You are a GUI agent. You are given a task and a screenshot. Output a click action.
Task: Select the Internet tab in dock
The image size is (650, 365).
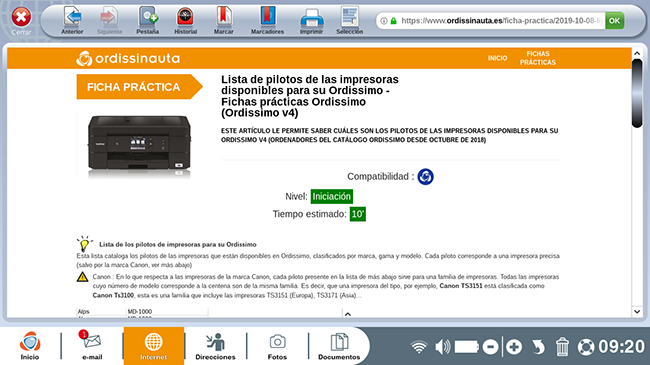(154, 346)
